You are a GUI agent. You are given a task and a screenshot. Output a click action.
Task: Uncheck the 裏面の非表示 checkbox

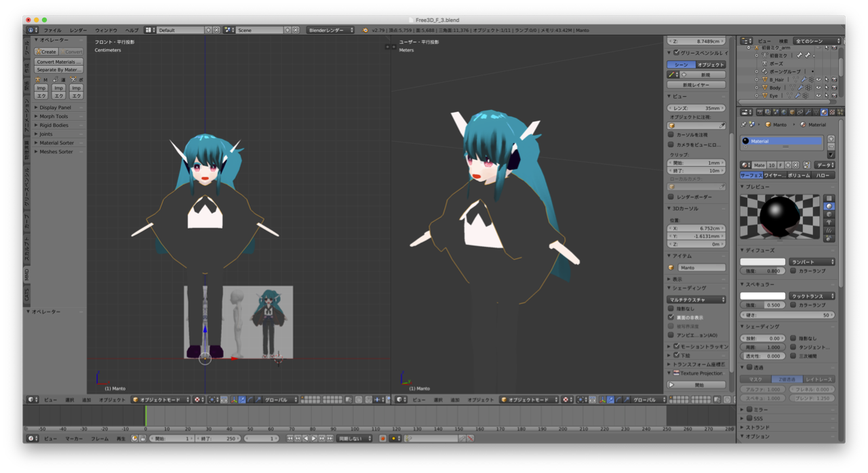point(671,317)
